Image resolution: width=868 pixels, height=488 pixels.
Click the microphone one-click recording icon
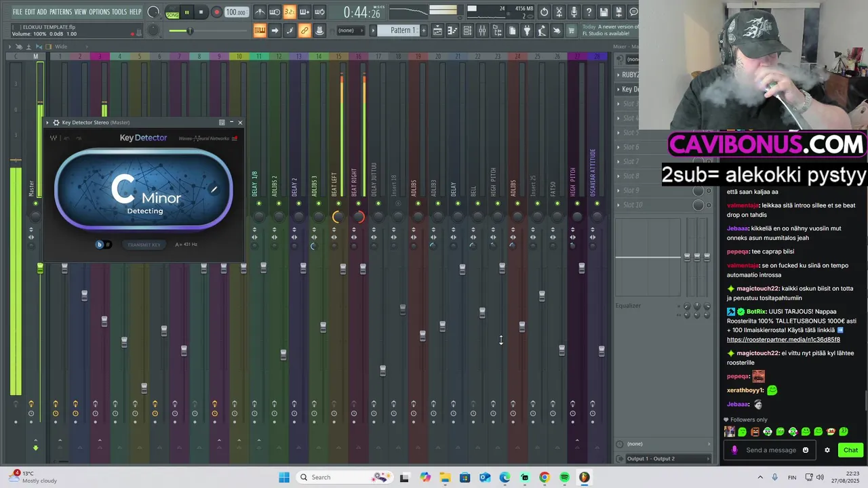(574, 12)
